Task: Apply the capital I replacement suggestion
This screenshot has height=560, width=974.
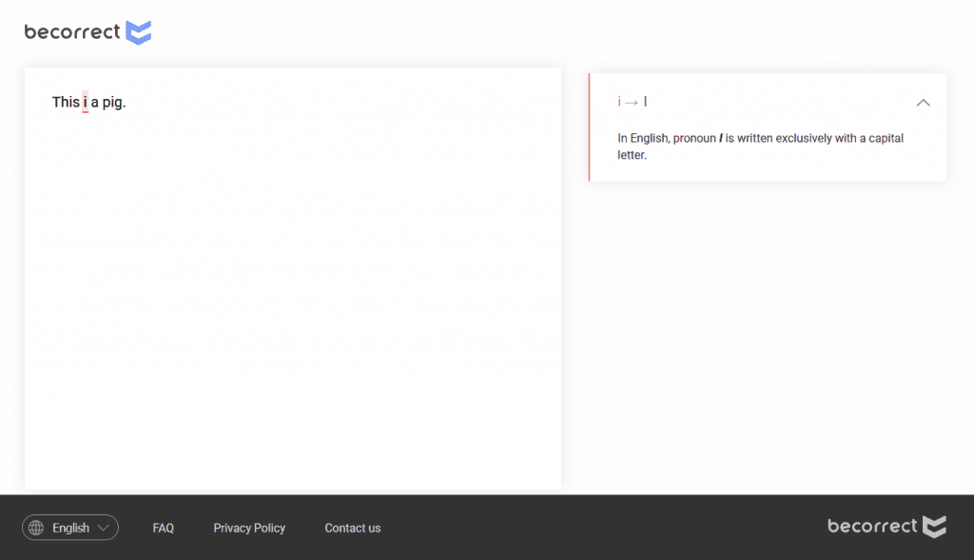Action: coord(646,102)
